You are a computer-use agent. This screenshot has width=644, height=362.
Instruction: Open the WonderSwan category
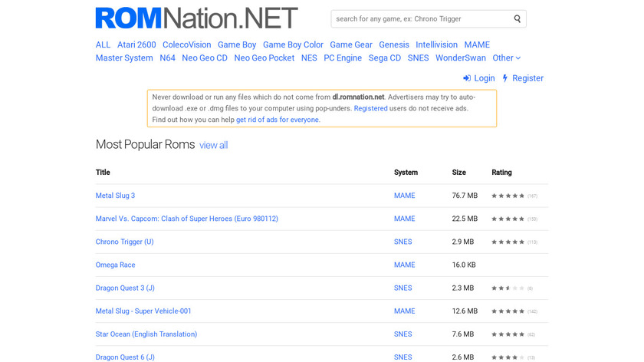[461, 58]
